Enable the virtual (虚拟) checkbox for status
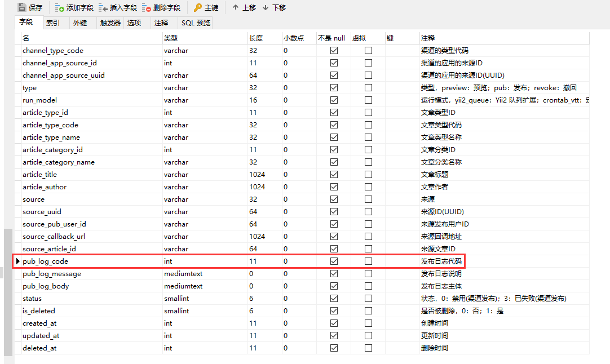Viewport: 610px width, 364px height. tap(368, 299)
